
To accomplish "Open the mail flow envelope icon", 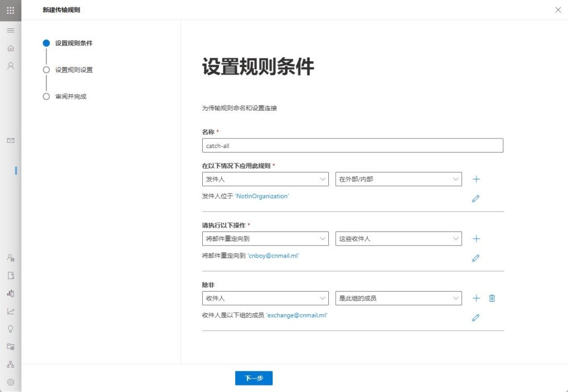I will pyautogui.click(x=10, y=140).
